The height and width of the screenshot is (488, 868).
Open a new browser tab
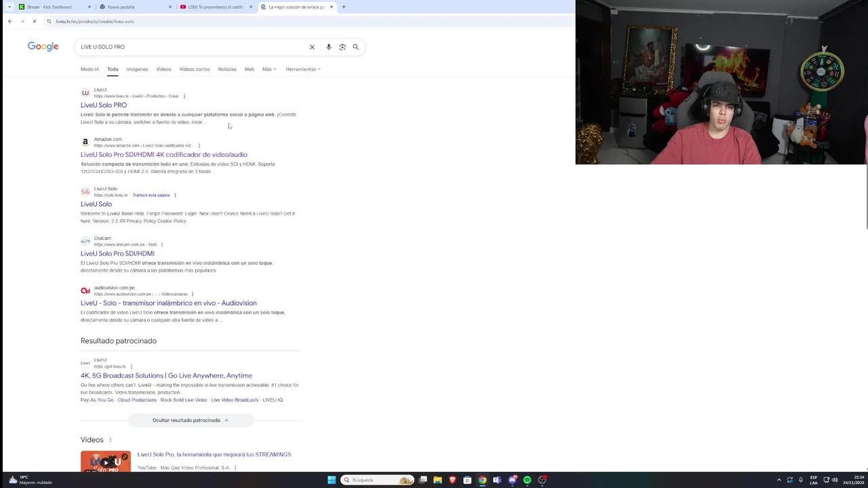[x=343, y=7]
